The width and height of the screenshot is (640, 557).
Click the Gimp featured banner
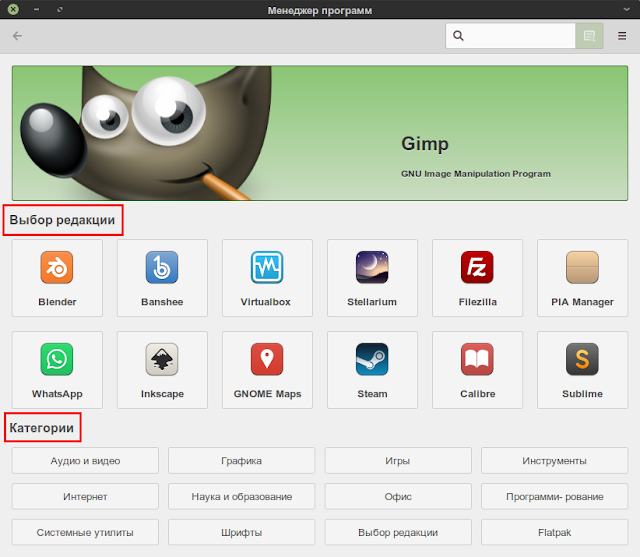(320, 133)
